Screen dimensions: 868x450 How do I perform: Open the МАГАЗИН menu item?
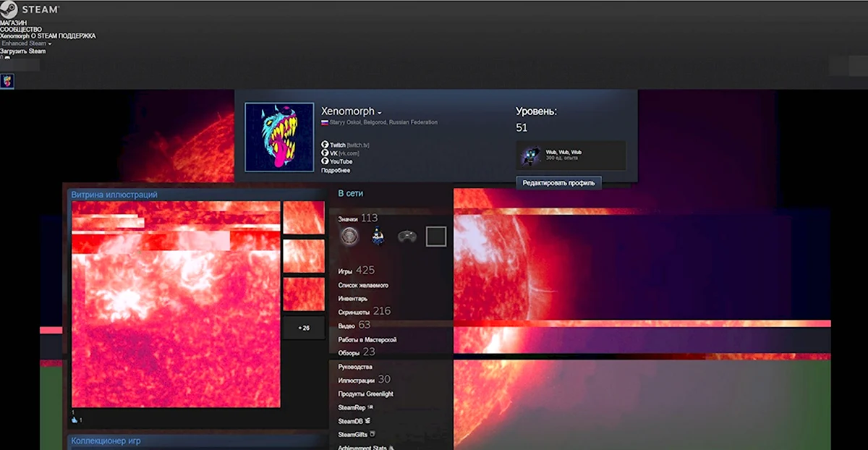[14, 23]
